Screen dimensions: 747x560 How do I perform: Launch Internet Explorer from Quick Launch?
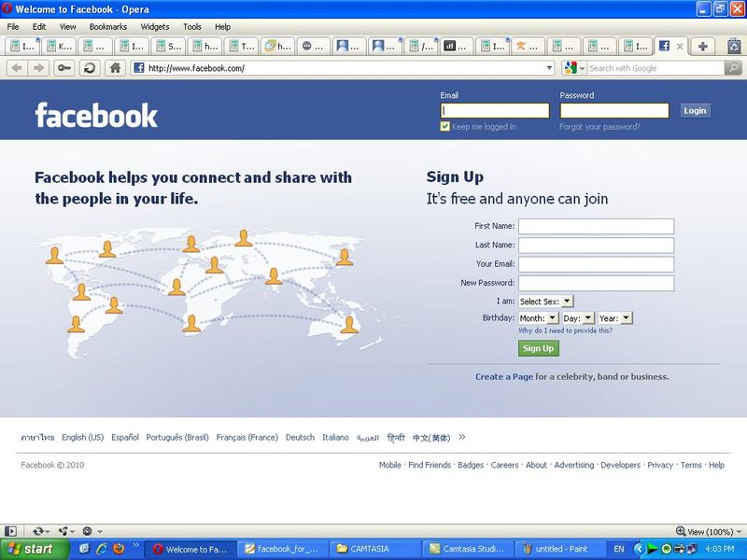102,549
